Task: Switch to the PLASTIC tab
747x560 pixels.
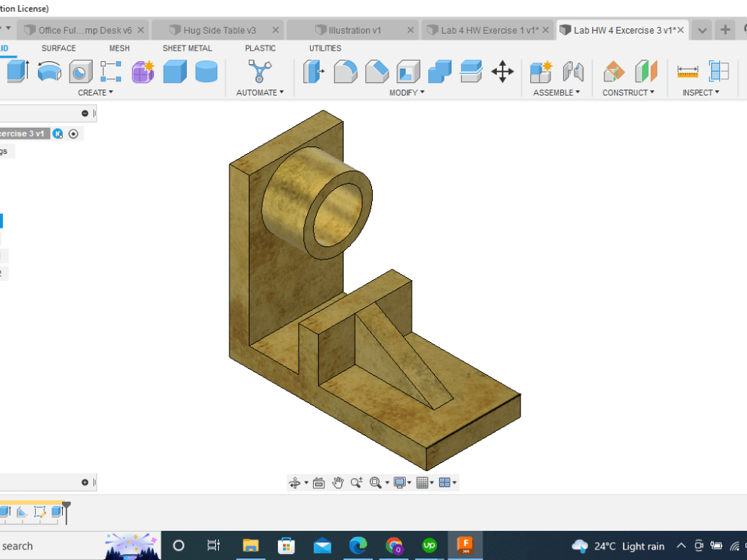Action: 260,48
